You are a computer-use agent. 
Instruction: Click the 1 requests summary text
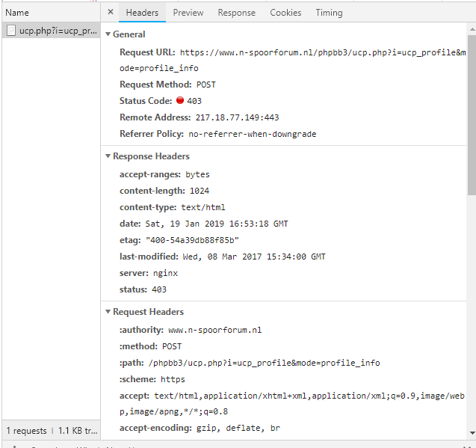pos(26,431)
